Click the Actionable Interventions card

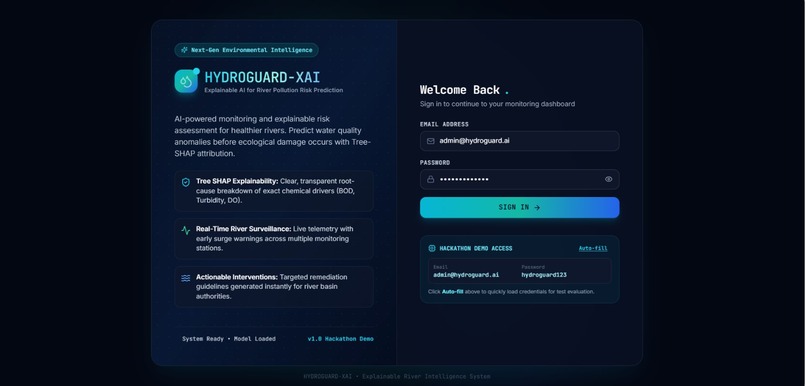(x=274, y=287)
